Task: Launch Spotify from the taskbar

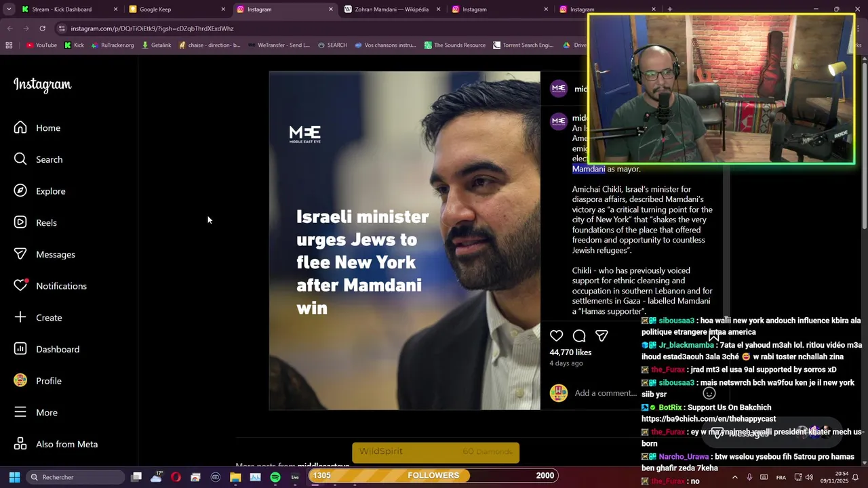Action: pyautogui.click(x=275, y=477)
